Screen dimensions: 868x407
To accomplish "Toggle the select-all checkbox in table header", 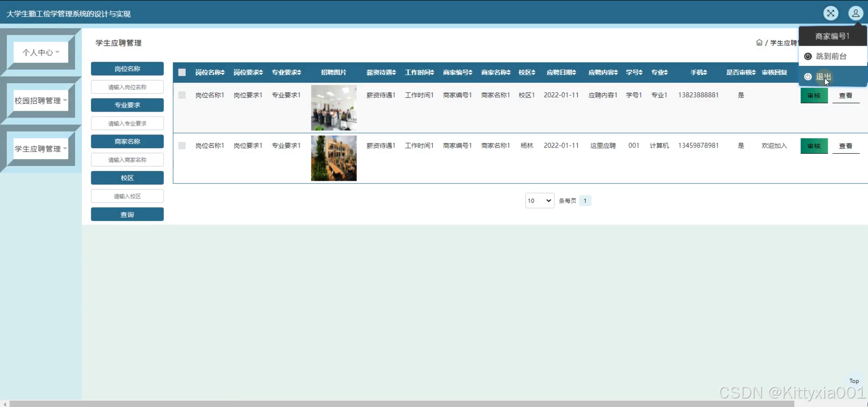I will click(182, 72).
